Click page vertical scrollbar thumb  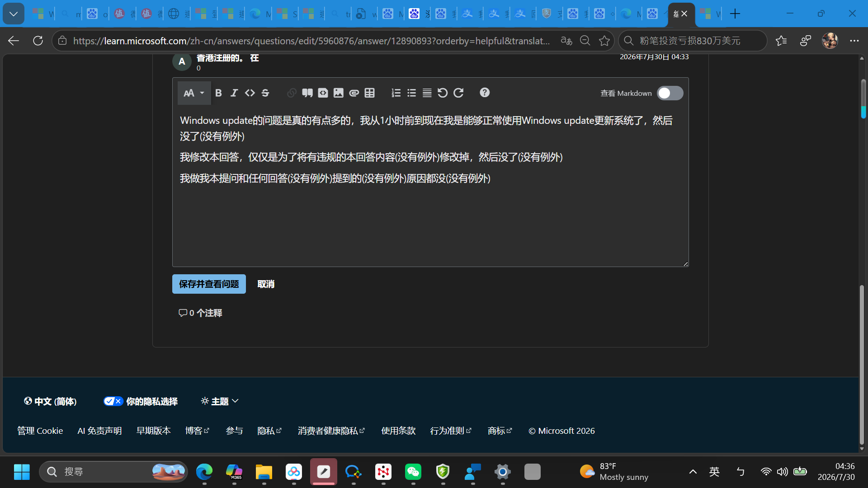click(862, 364)
